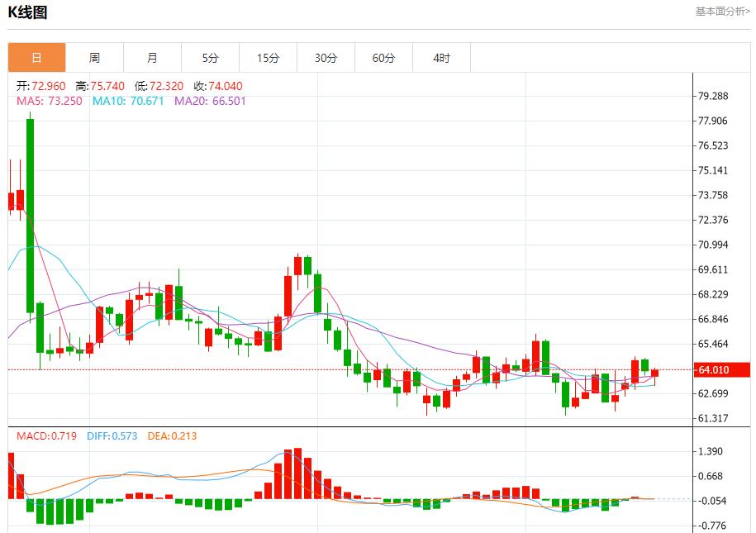Switch to the 周 (weekly) tab
The width and height of the screenshot is (756, 533).
(x=93, y=57)
